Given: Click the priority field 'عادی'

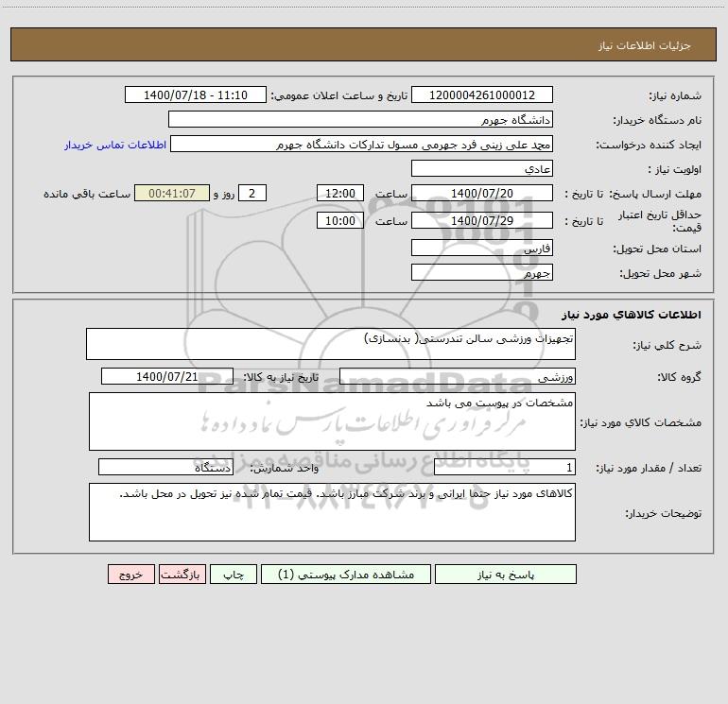Looking at the screenshot, I should coord(482,168).
